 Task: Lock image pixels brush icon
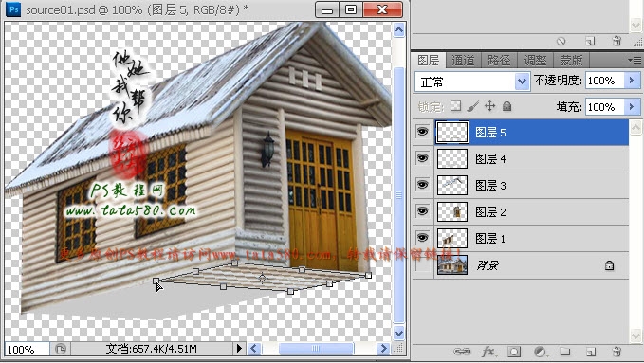472,106
